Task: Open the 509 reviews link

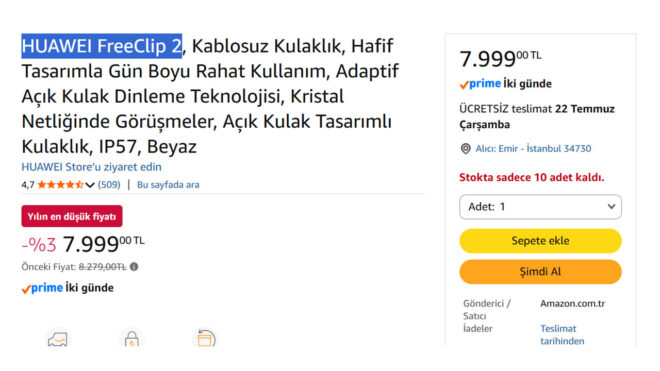Action: tap(109, 184)
